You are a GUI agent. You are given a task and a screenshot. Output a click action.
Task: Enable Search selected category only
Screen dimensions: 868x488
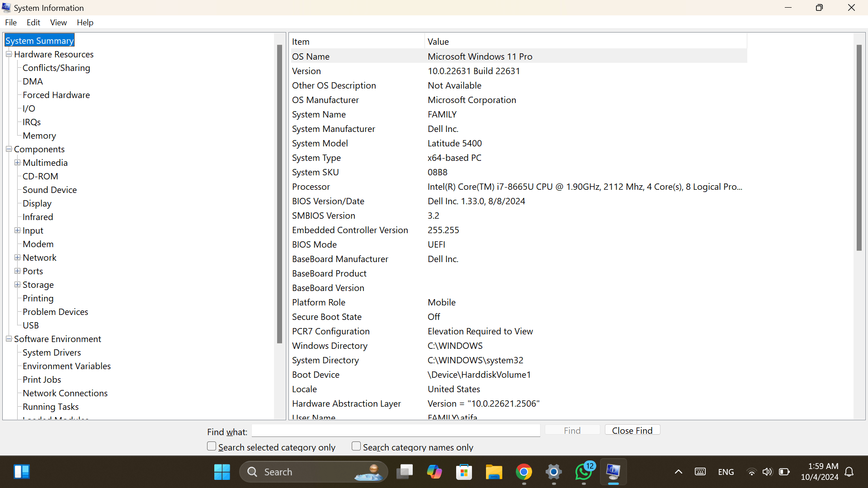[212, 446]
